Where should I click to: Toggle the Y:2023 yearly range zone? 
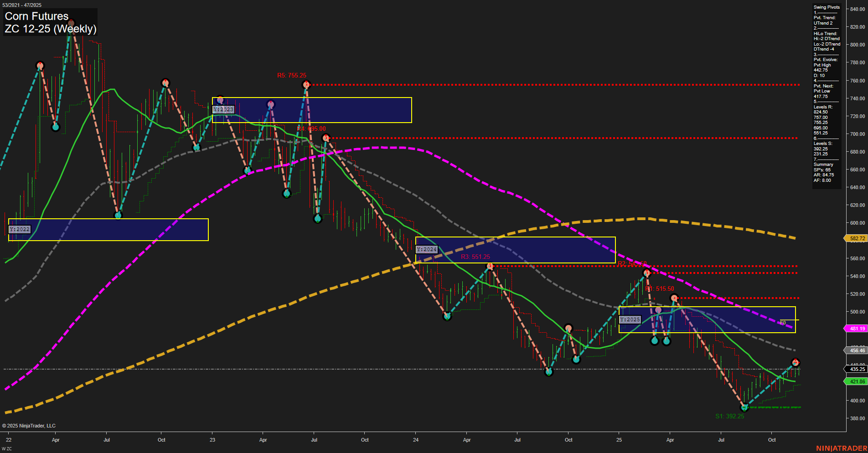(224, 109)
